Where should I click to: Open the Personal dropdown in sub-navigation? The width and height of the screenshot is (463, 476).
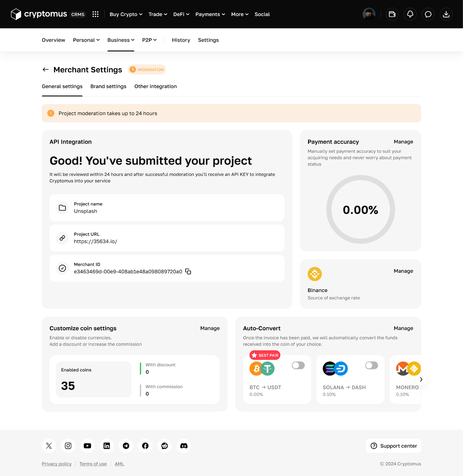pyautogui.click(x=86, y=40)
